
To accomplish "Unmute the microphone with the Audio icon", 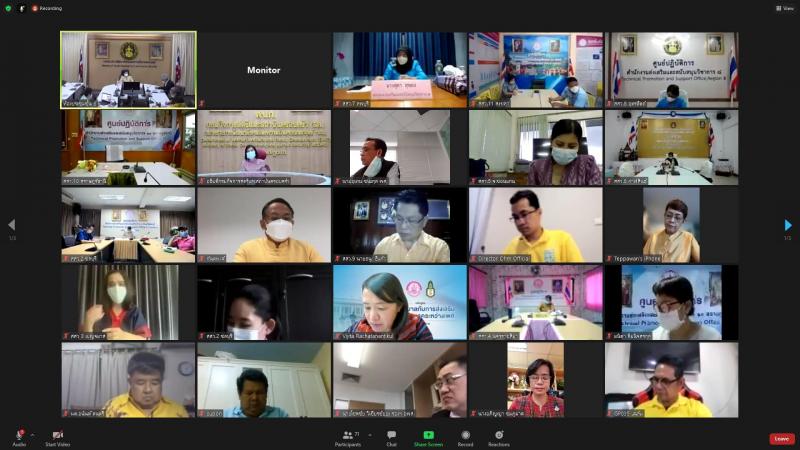I will point(19,435).
